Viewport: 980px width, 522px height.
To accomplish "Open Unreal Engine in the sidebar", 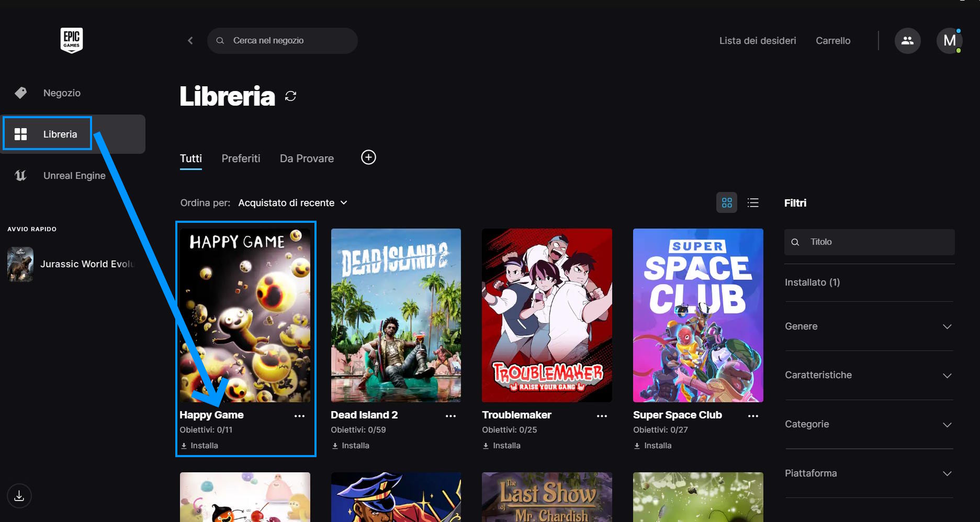I will pyautogui.click(x=74, y=176).
